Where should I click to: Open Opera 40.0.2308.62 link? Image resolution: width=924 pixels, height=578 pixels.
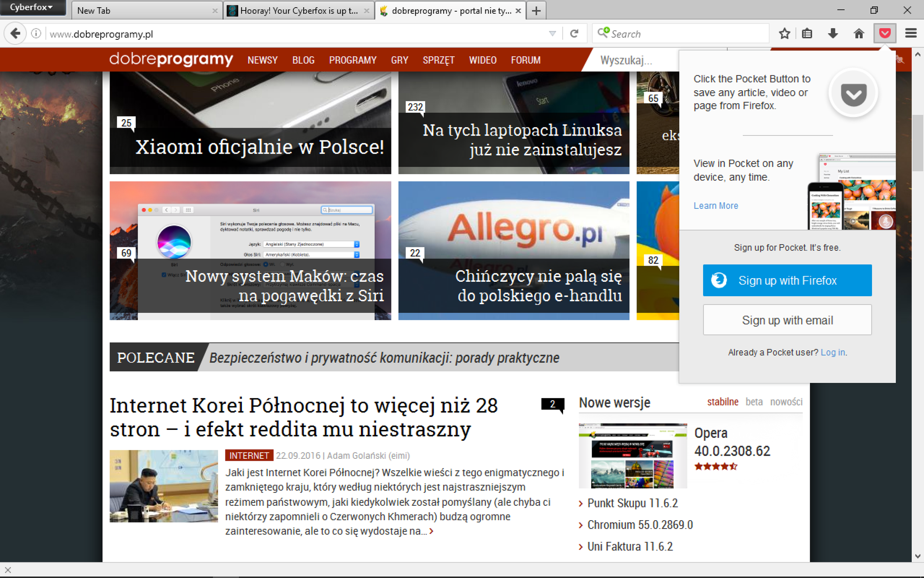(732, 442)
